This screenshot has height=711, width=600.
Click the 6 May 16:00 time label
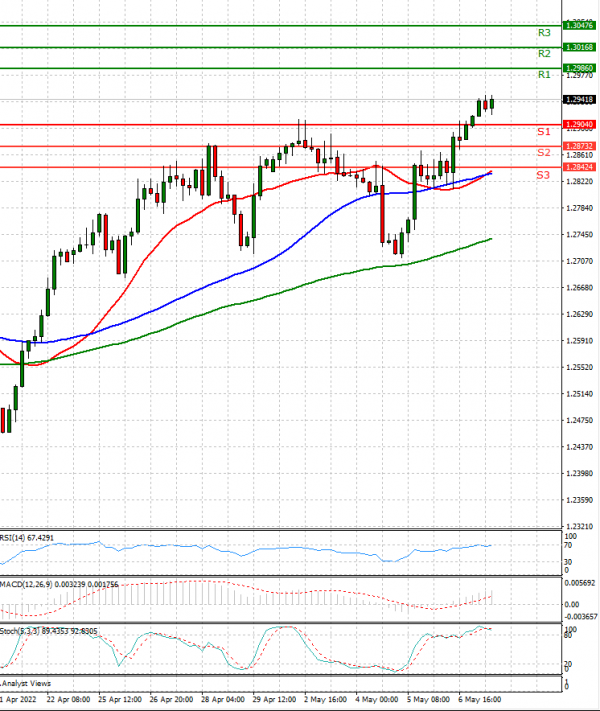pyautogui.click(x=480, y=700)
